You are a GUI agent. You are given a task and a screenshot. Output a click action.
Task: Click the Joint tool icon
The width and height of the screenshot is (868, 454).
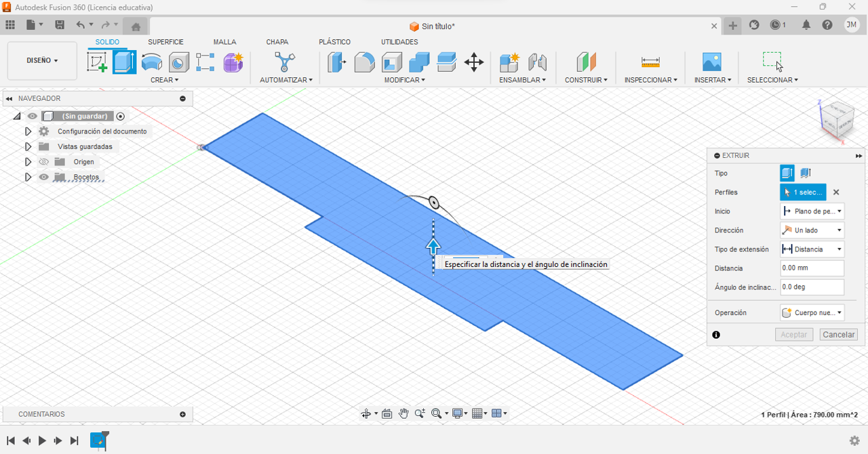[x=537, y=62]
